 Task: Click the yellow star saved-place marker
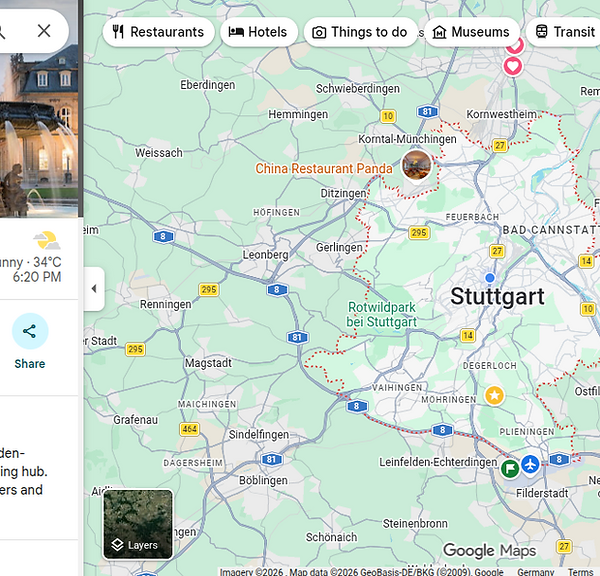494,395
